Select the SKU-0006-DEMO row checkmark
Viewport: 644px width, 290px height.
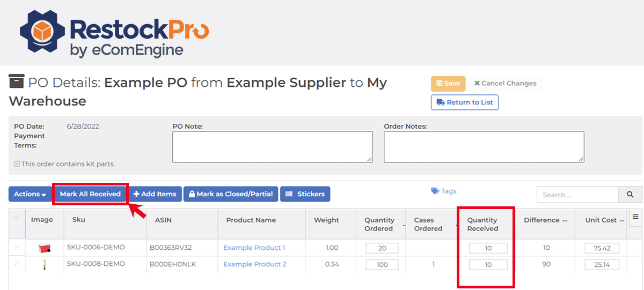(x=16, y=248)
